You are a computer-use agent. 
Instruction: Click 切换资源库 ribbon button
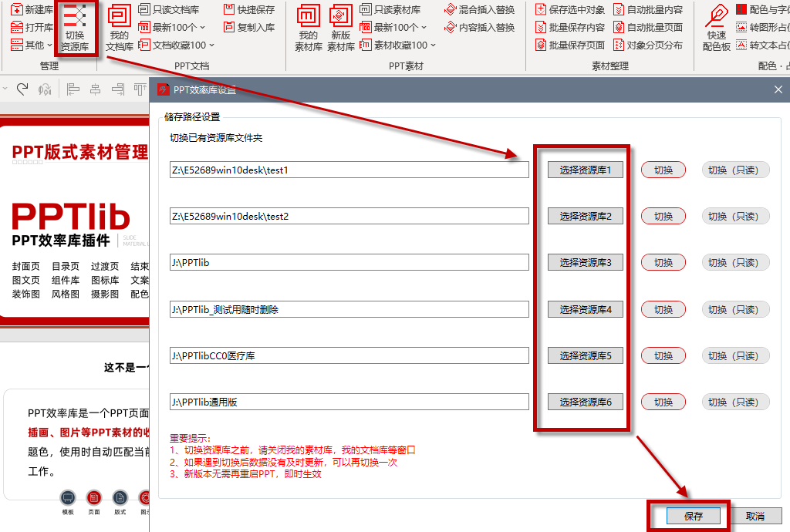pos(75,27)
